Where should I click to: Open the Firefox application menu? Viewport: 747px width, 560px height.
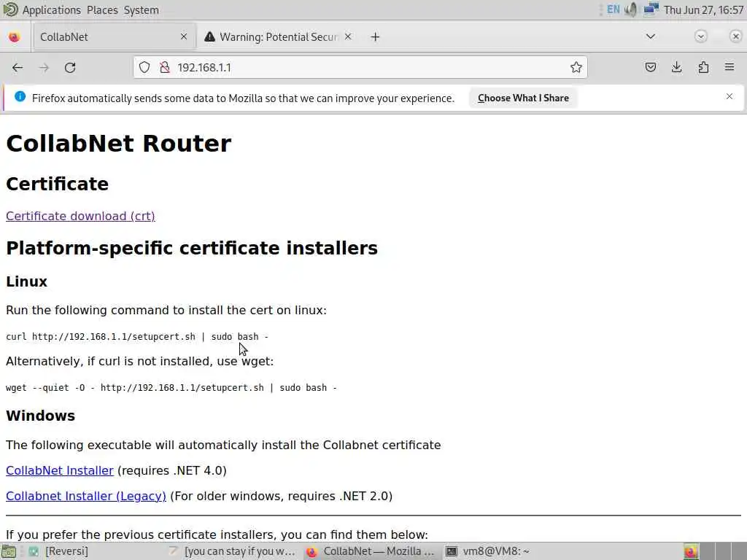[729, 67]
